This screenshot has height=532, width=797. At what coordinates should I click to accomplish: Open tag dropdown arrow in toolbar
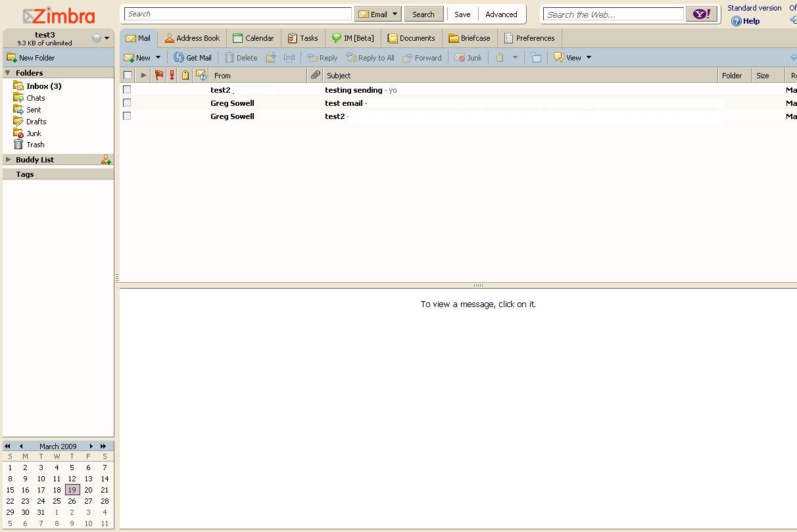[x=515, y=58]
